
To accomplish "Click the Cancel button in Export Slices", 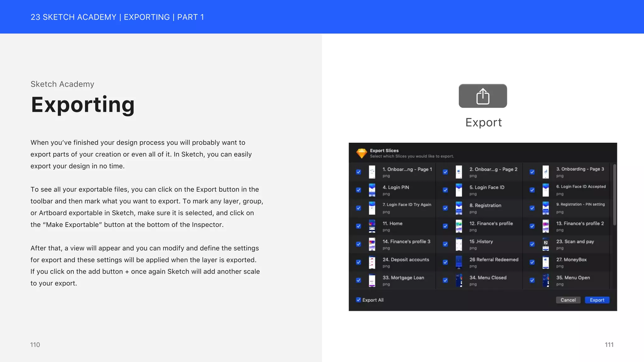I will click(x=568, y=300).
